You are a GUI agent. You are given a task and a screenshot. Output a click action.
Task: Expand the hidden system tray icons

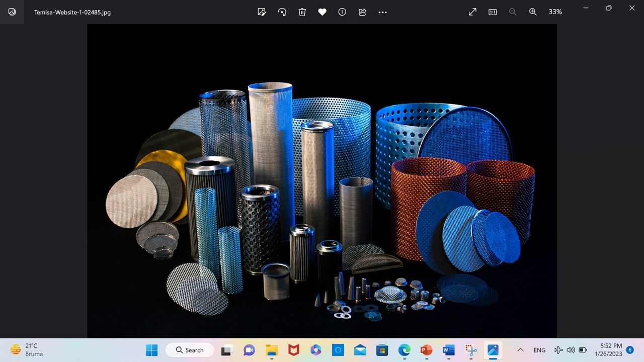click(x=521, y=350)
